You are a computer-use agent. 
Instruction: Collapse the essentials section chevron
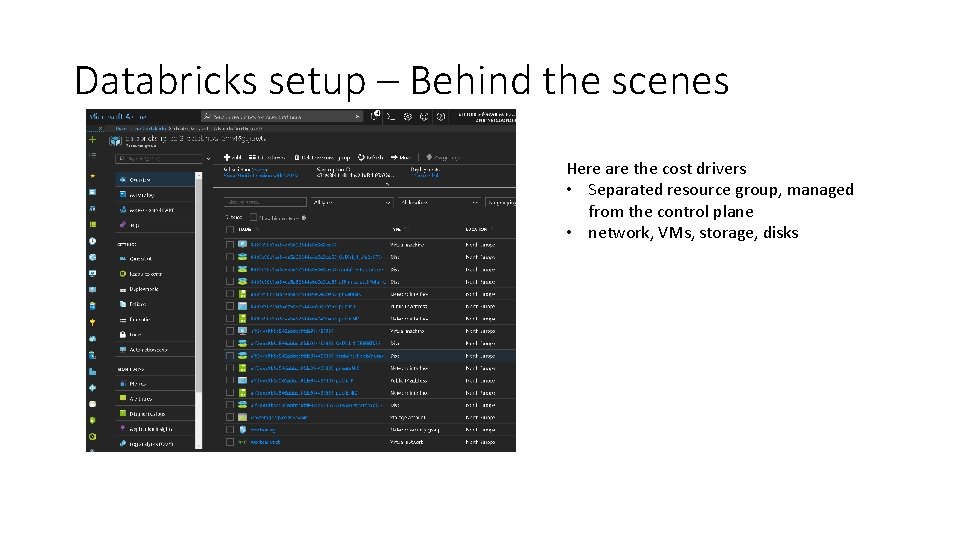(387, 184)
